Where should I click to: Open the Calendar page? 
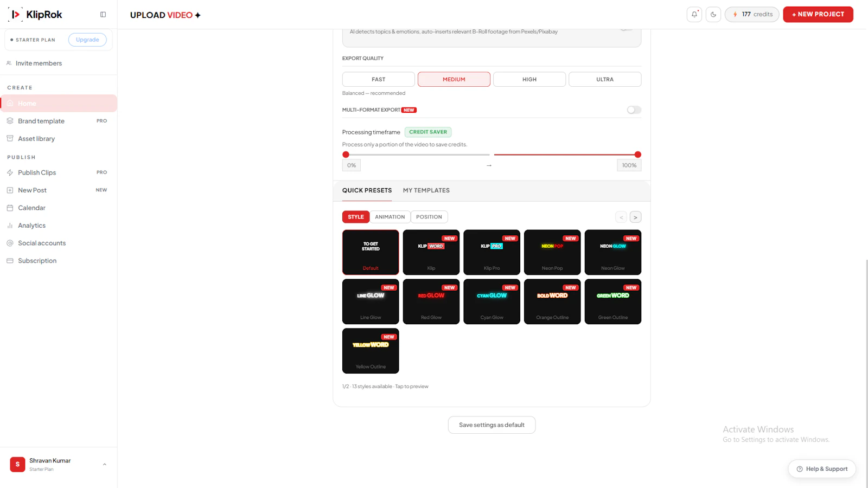point(59,208)
